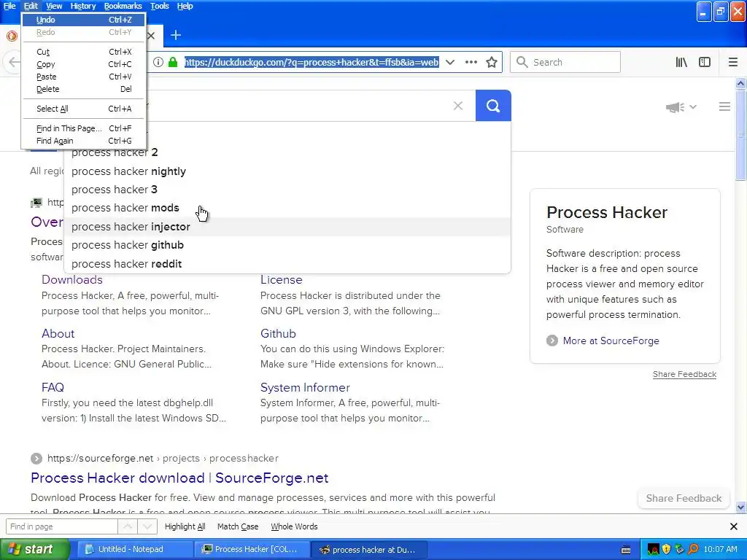Viewport: 747px width, 560px height.
Task: Clear the search box with the X icon
Action: coord(458,106)
